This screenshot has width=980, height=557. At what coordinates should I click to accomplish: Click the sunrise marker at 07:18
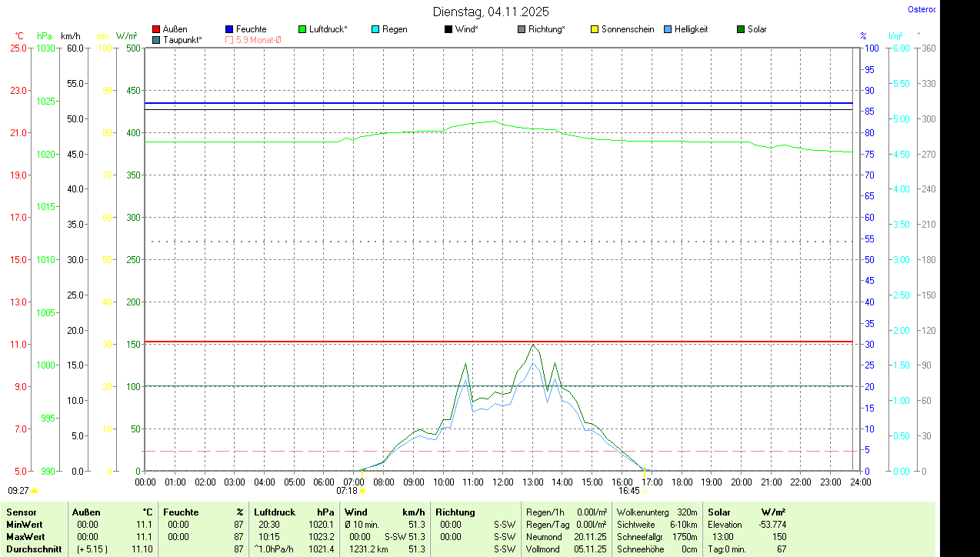[362, 490]
